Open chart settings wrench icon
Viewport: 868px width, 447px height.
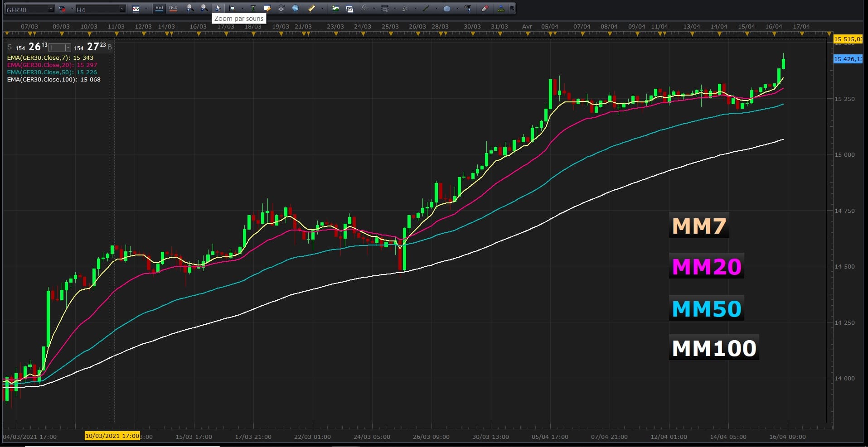pyautogui.click(x=267, y=9)
